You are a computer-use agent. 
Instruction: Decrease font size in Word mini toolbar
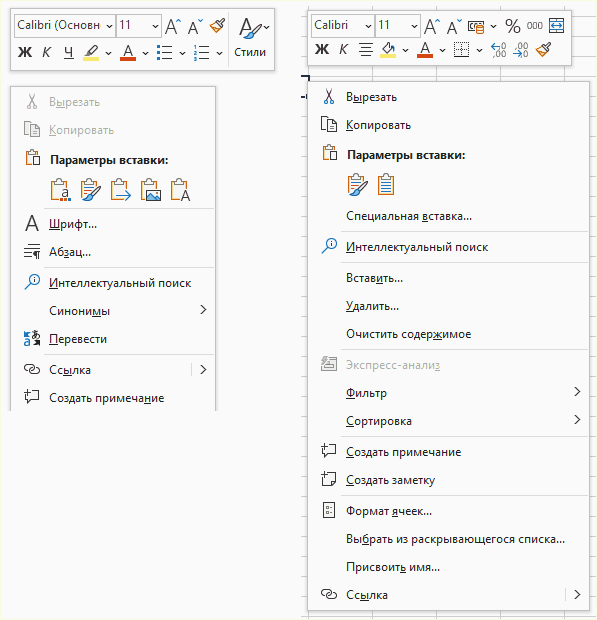coord(195,26)
